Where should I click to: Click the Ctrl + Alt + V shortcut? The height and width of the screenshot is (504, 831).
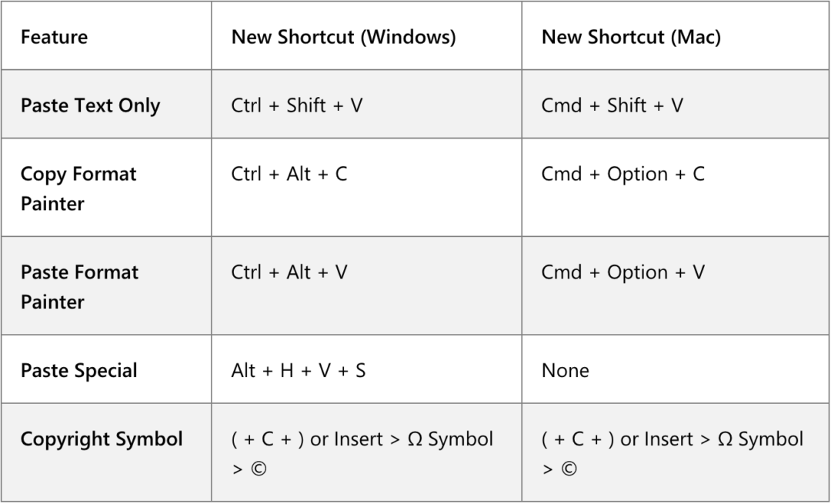click(x=289, y=272)
